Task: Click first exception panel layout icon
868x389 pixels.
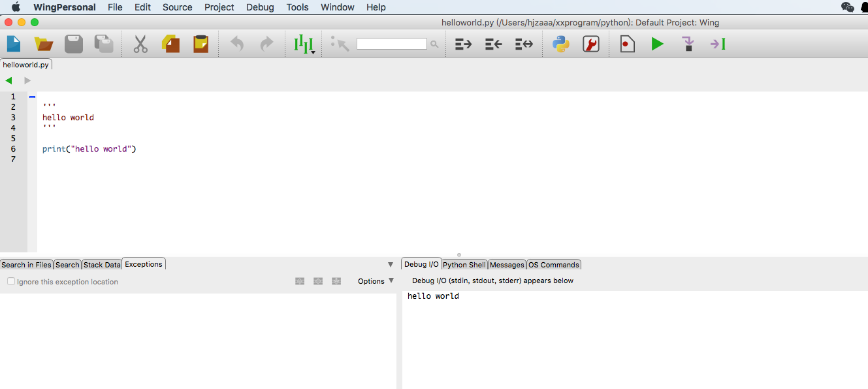Action: (x=300, y=281)
